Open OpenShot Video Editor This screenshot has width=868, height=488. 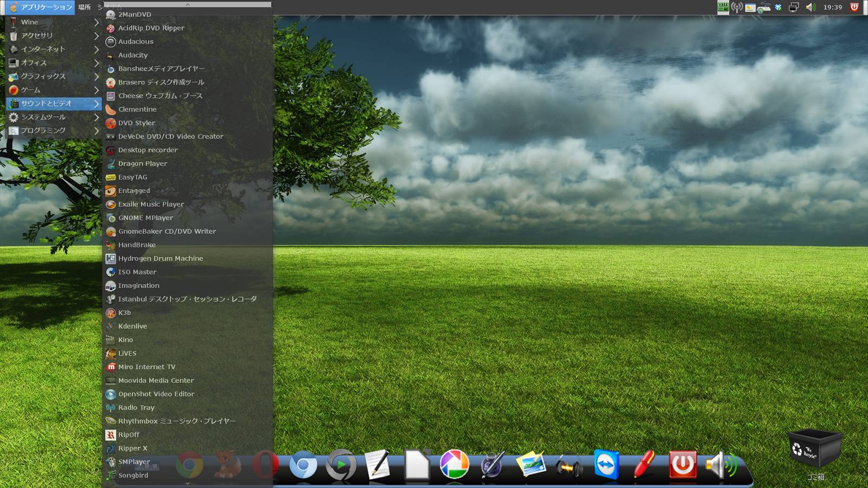coord(188,394)
